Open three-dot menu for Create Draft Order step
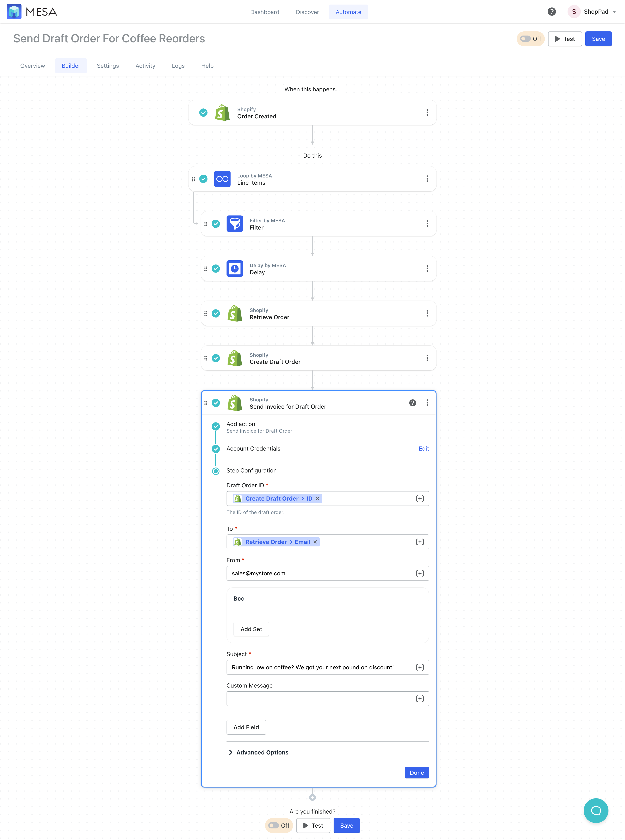Image resolution: width=625 pixels, height=840 pixels. (427, 358)
